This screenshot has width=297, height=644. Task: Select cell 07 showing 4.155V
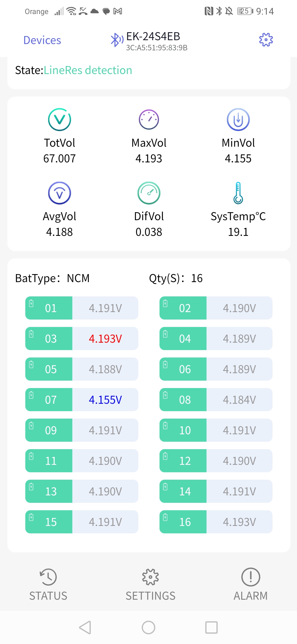[x=82, y=400]
